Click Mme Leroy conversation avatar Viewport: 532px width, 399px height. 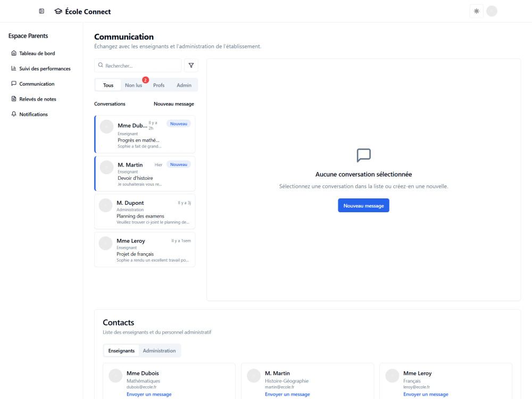pos(105,244)
